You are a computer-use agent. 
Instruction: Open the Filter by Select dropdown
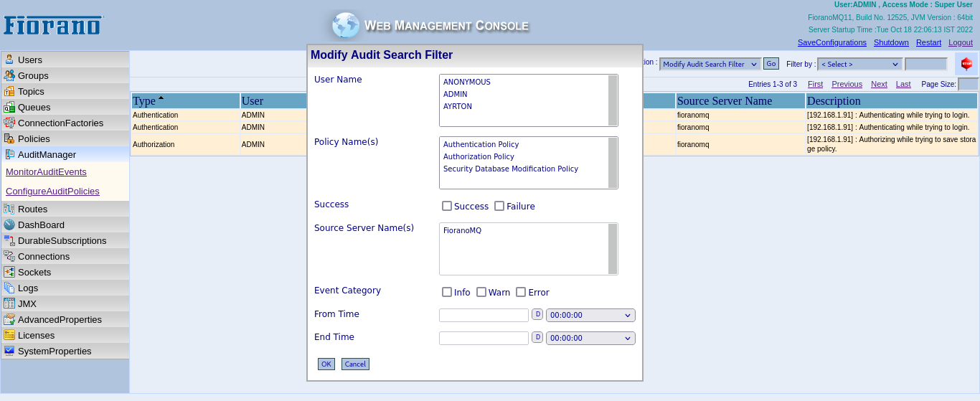(860, 64)
